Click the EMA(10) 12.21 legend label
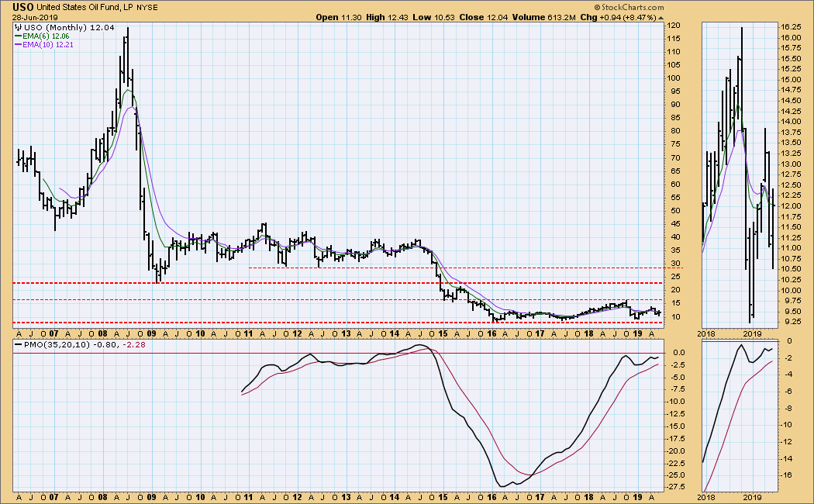 click(48, 45)
